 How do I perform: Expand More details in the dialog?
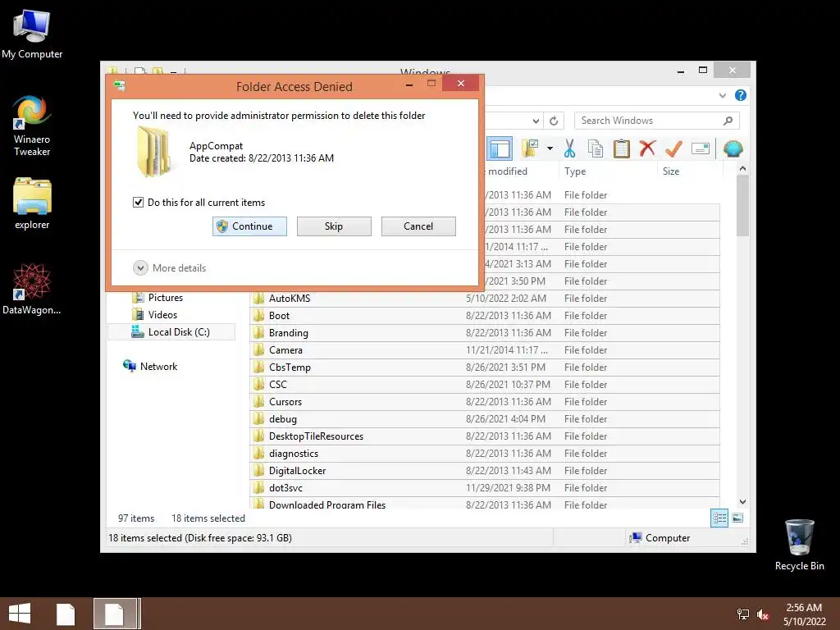point(169,268)
